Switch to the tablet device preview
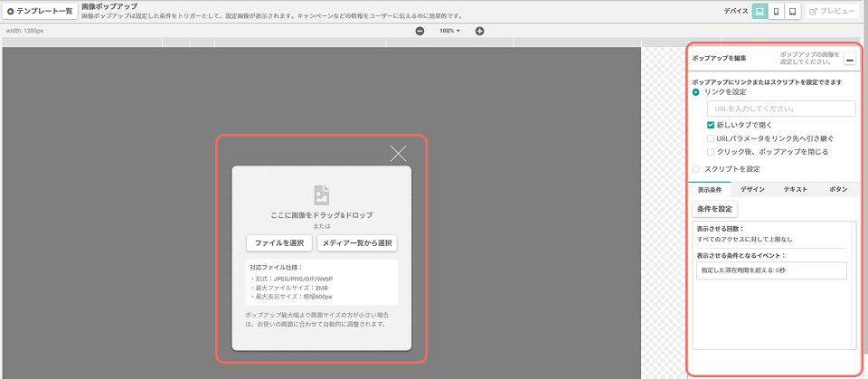 [x=793, y=11]
